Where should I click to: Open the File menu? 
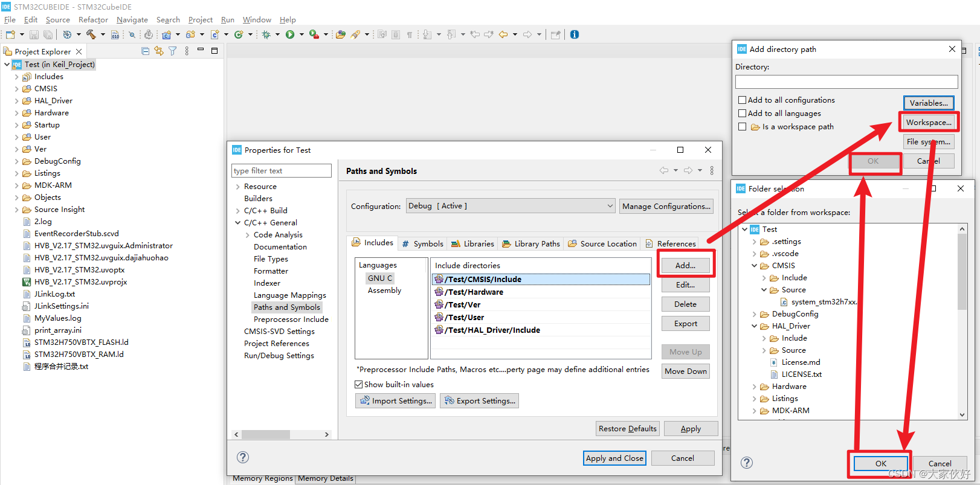pos(10,20)
